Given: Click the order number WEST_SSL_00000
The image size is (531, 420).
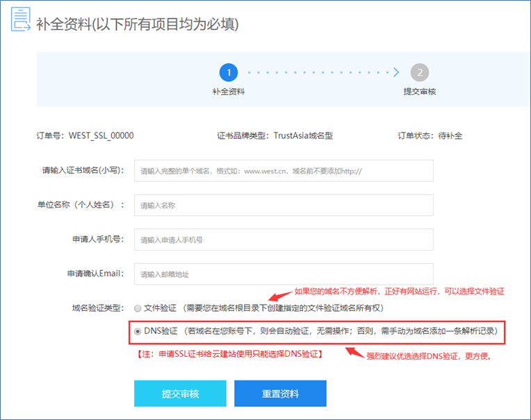Looking at the screenshot, I should pyautogui.click(x=101, y=136).
